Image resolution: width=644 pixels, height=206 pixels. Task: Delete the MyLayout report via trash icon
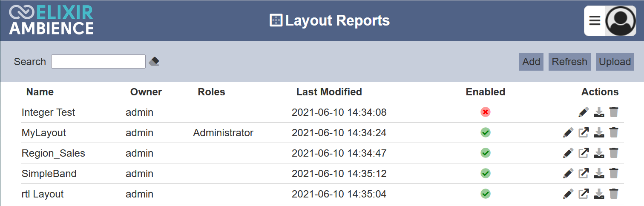point(614,133)
